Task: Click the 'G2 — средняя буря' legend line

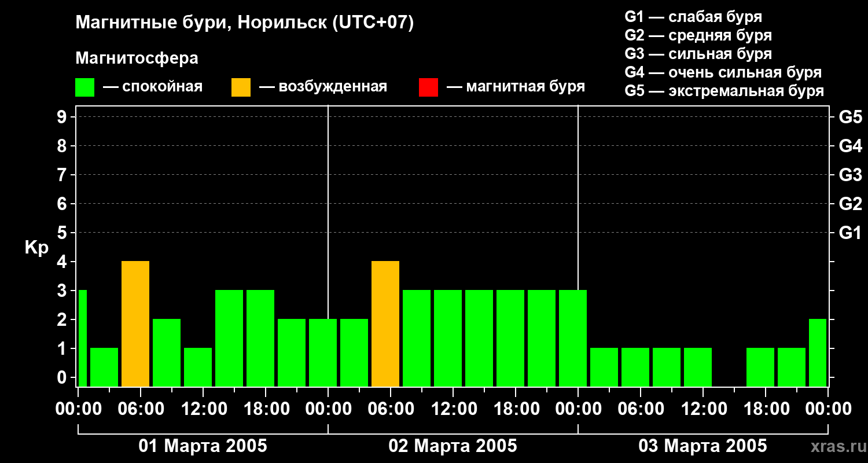Action: tap(698, 35)
